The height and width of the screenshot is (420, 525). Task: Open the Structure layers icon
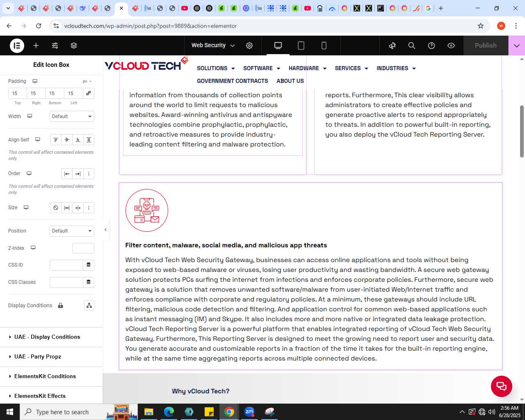(x=74, y=46)
